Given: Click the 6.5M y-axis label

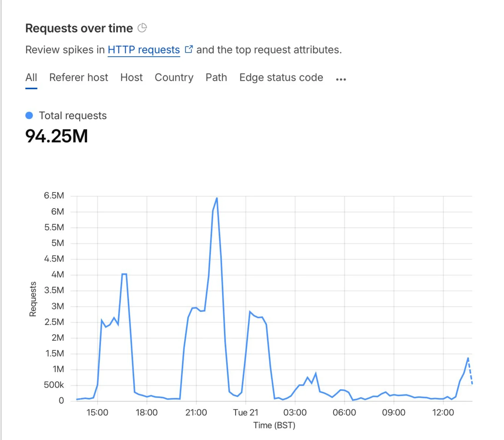Looking at the screenshot, I should (54, 196).
